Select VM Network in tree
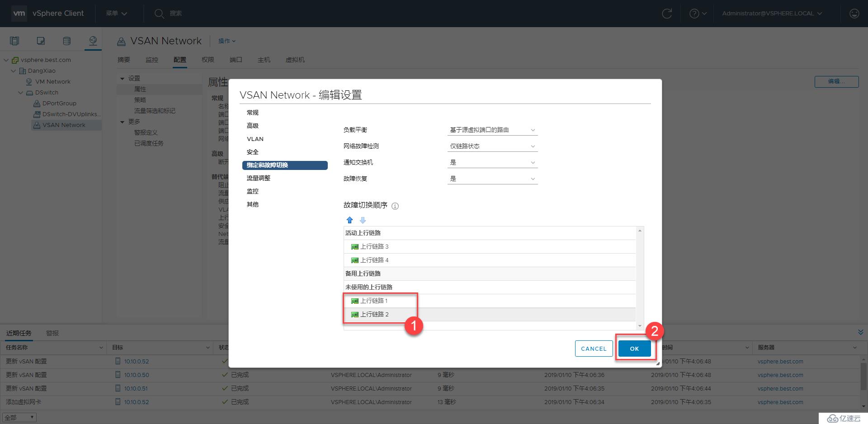The width and height of the screenshot is (868, 424). [53, 81]
